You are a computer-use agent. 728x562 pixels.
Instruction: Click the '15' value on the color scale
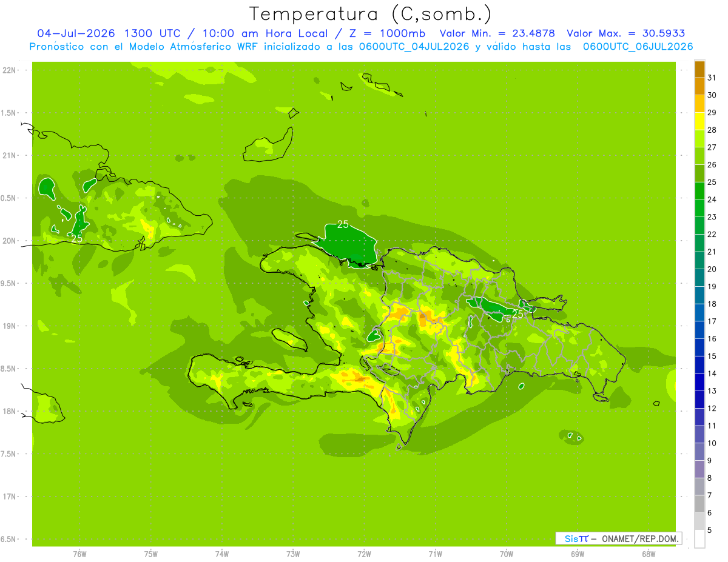(712, 356)
